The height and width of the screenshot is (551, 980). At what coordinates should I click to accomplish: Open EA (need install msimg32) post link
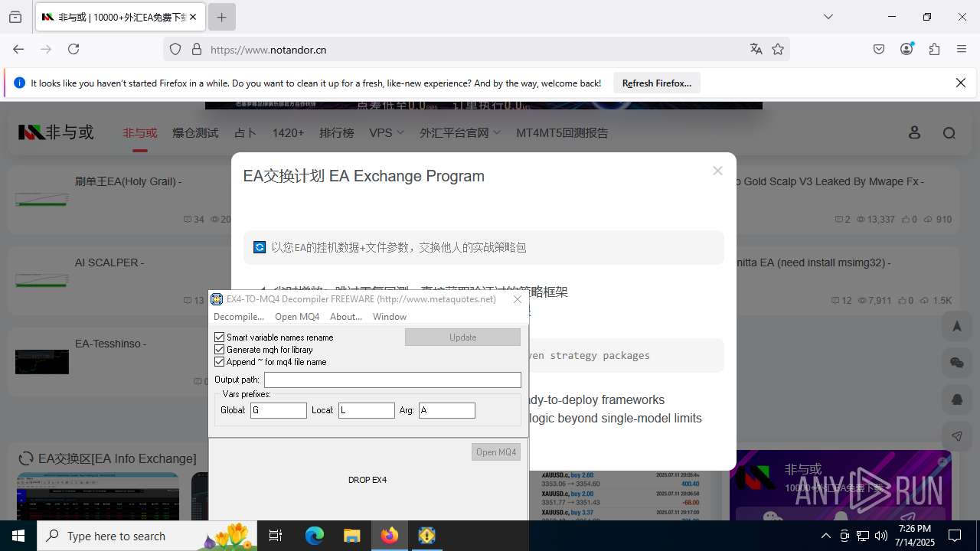pyautogui.click(x=813, y=262)
